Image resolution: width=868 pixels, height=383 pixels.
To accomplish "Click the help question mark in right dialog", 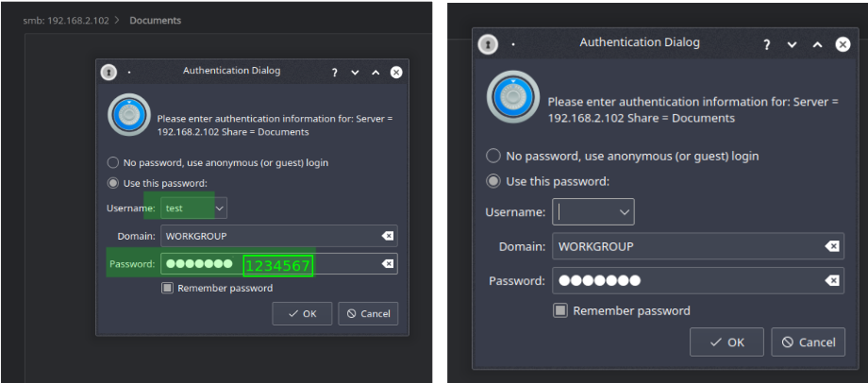I will click(767, 45).
